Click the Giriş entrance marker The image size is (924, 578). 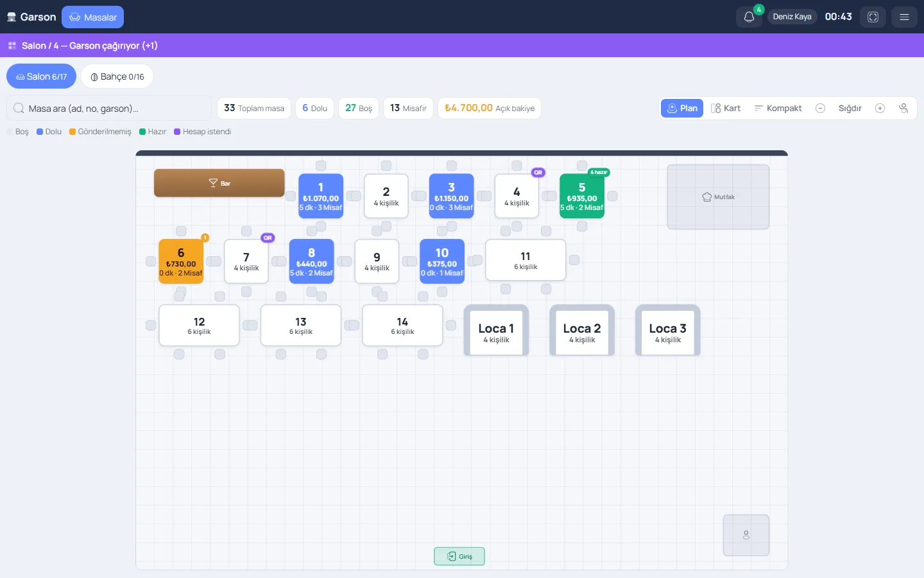point(459,556)
